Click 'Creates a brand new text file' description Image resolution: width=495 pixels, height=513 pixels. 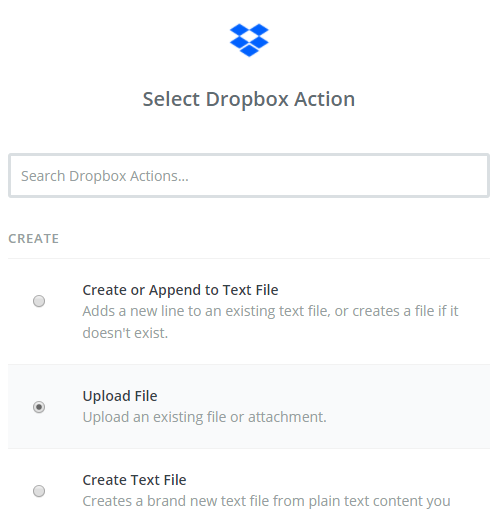(266, 501)
